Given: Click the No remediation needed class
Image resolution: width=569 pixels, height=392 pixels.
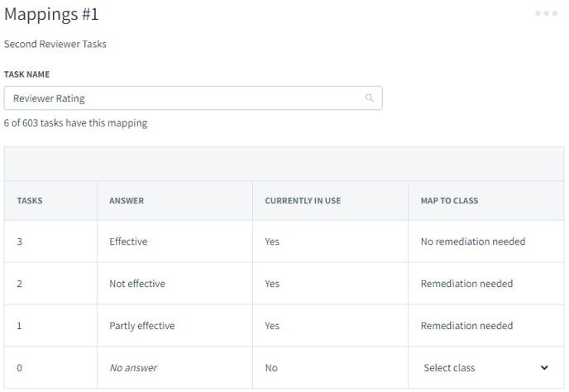Looking at the screenshot, I should tap(473, 241).
